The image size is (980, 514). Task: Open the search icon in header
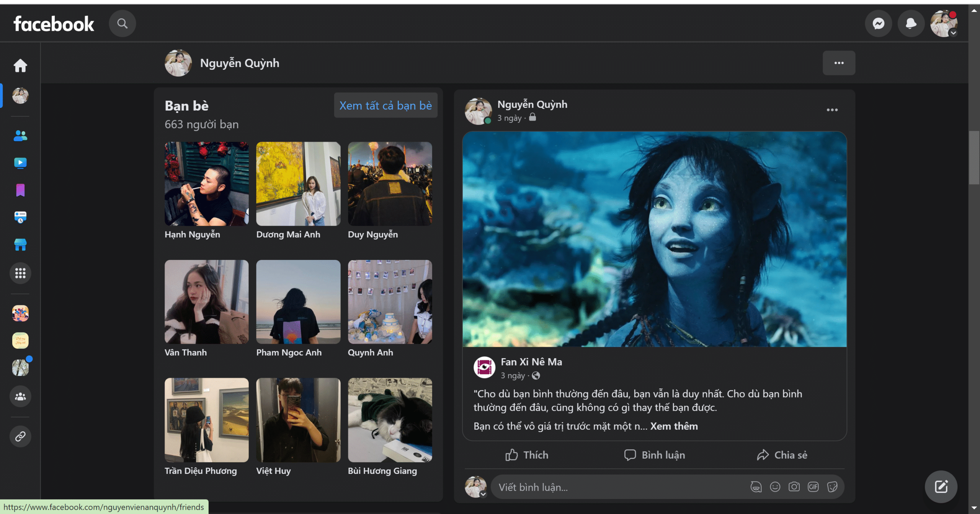click(x=122, y=24)
